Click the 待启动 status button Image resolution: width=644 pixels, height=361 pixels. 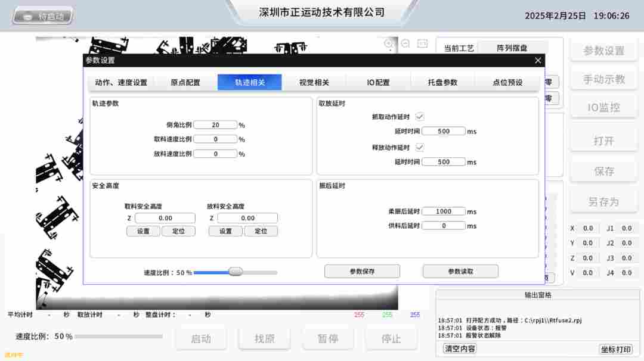(x=43, y=17)
